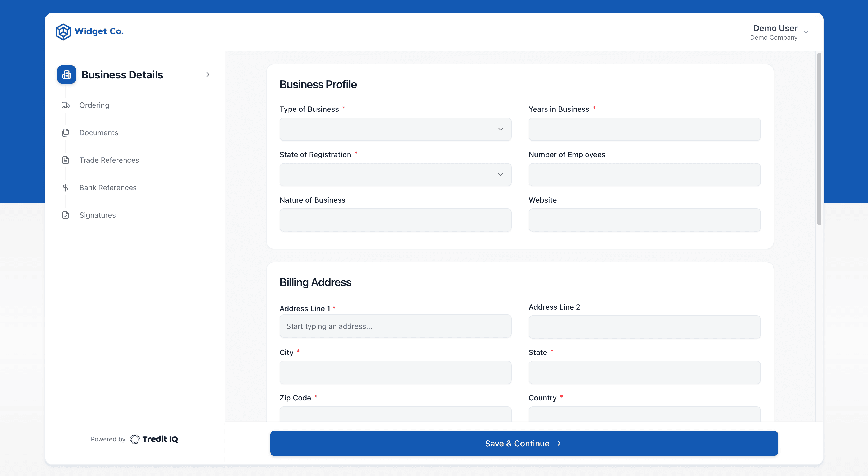
Task: Focus the Years in Business field
Action: pos(644,129)
